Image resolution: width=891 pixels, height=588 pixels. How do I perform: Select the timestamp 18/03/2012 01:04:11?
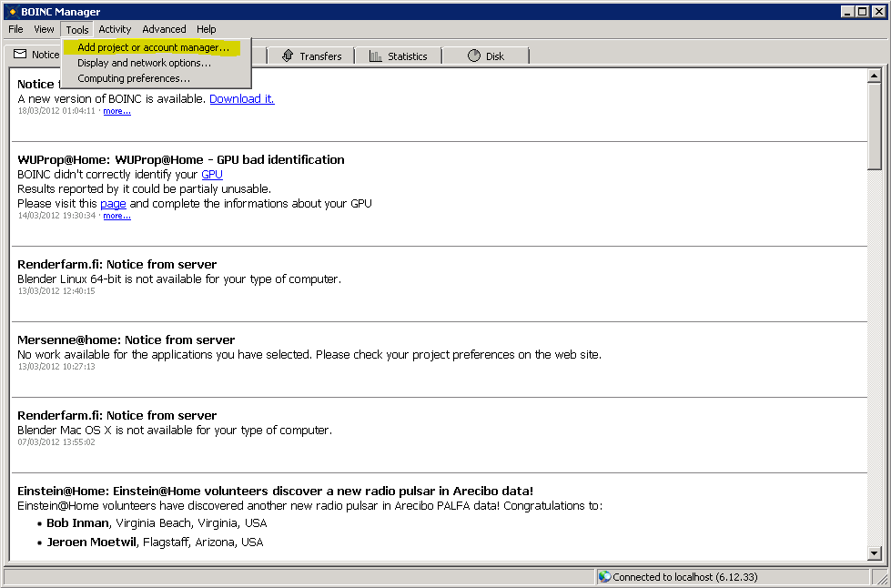tap(56, 111)
